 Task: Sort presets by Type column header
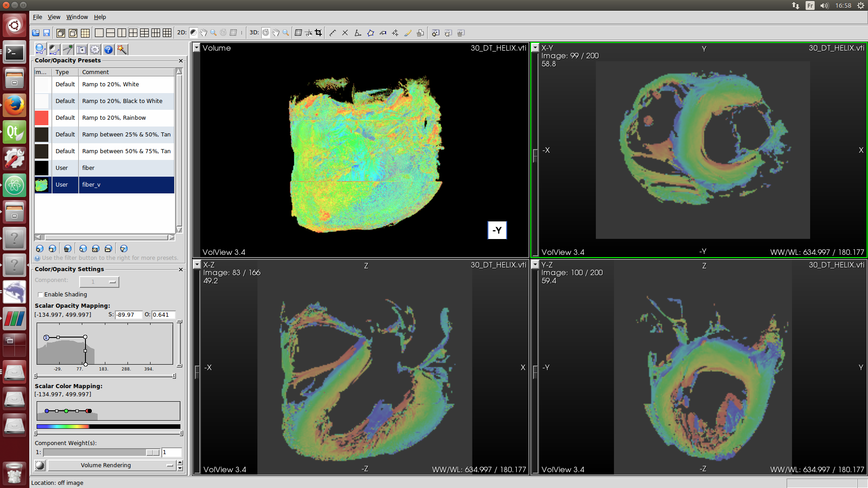click(65, 72)
